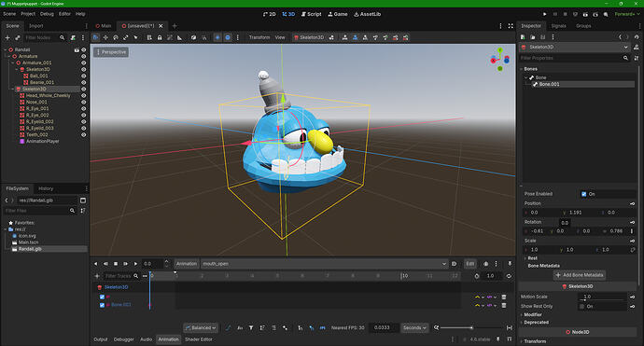Viewport: 644px width, 346px height.
Task: Click the viewport axis orientation gizmo
Action: coord(500,60)
